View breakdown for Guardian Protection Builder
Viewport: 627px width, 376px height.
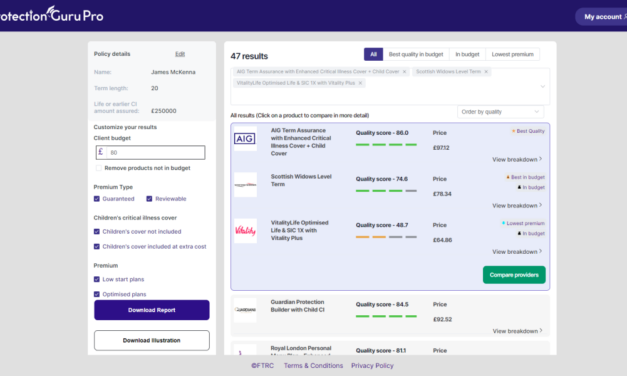point(517,331)
